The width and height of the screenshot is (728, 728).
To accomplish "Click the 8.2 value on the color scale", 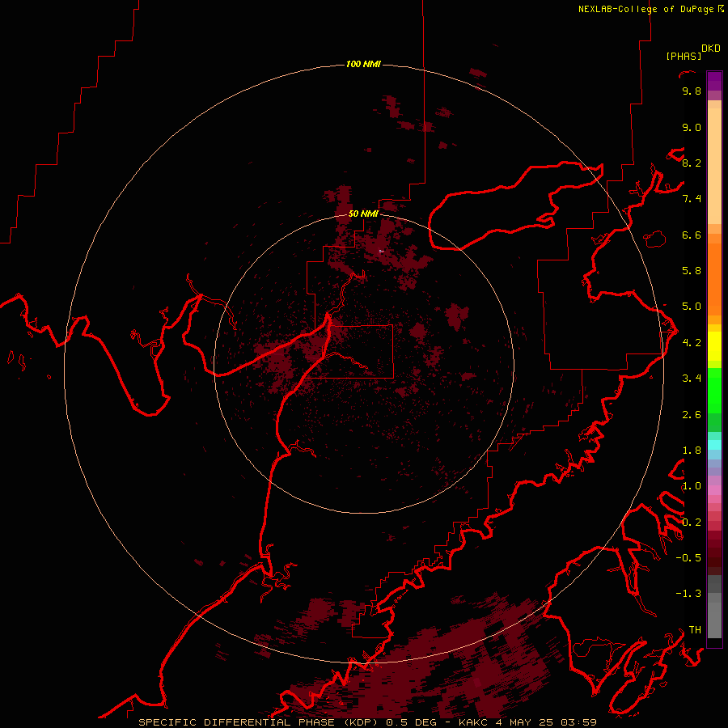I will click(x=692, y=163).
